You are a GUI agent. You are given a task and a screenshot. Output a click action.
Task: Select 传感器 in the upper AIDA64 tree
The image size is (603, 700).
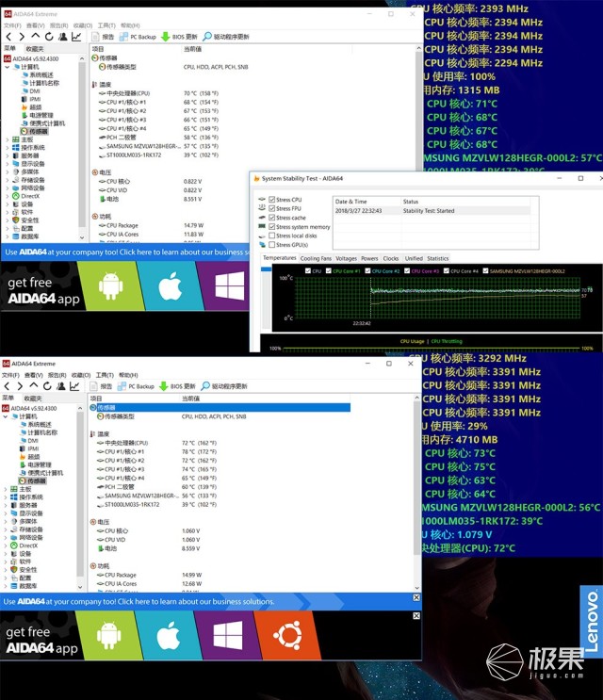coord(34,131)
